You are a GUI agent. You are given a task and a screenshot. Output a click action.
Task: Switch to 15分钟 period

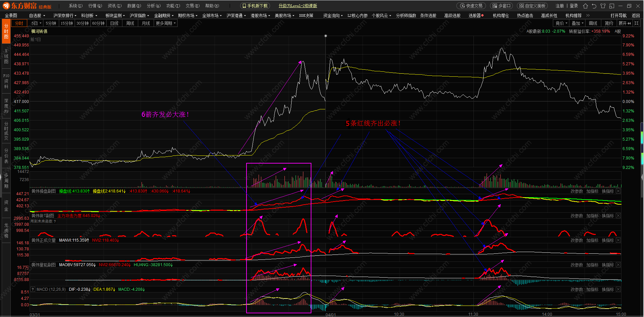pyautogui.click(x=67, y=23)
